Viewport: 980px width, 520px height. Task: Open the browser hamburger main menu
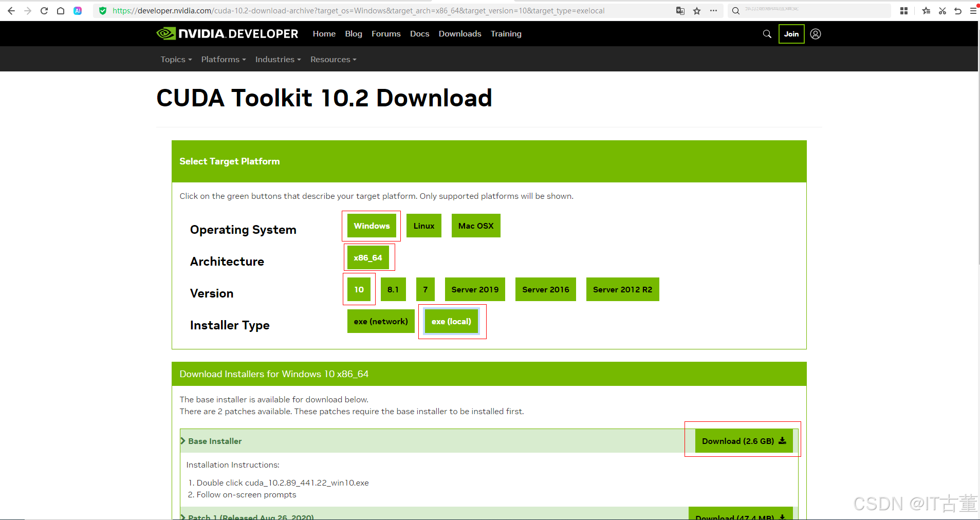[973, 11]
